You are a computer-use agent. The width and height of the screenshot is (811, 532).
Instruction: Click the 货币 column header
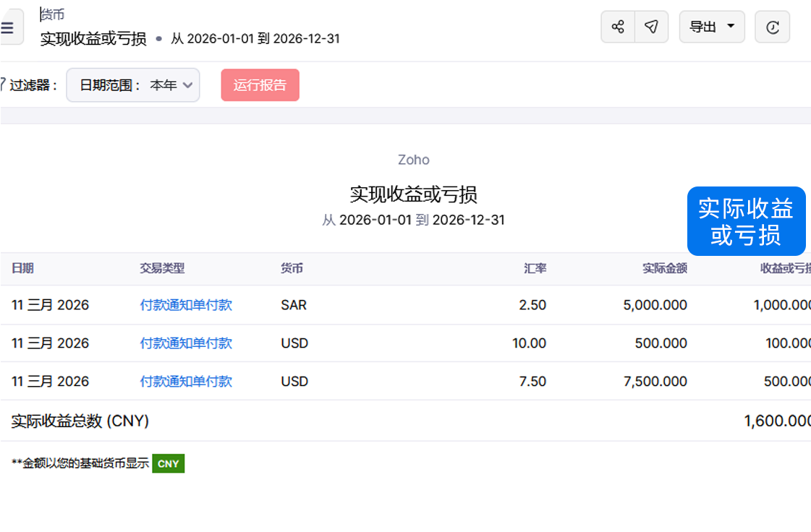click(292, 268)
